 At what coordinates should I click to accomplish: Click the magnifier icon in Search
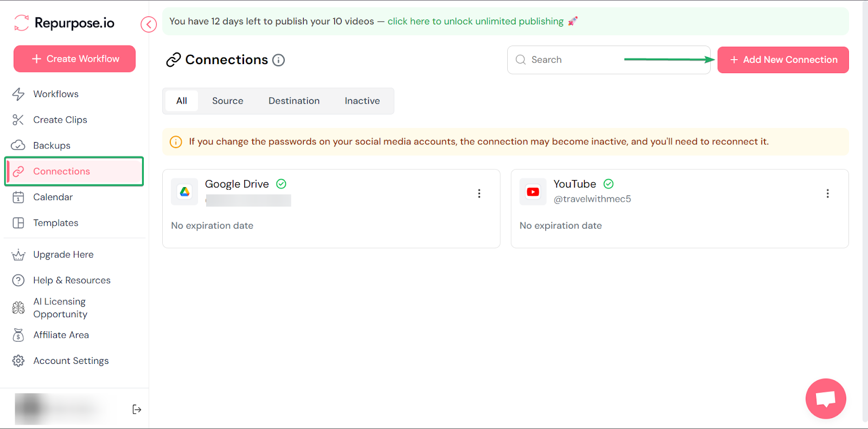point(521,60)
